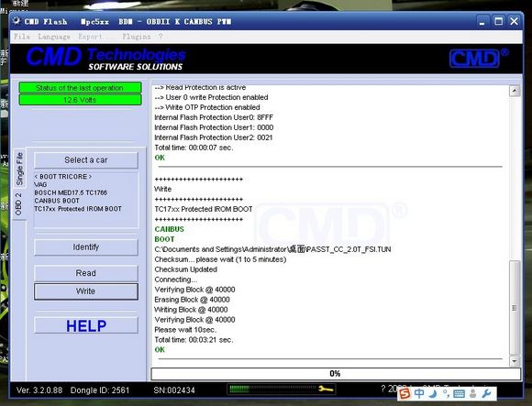Click the 12.6 Volts indicator
532x406 pixels.
coord(80,100)
